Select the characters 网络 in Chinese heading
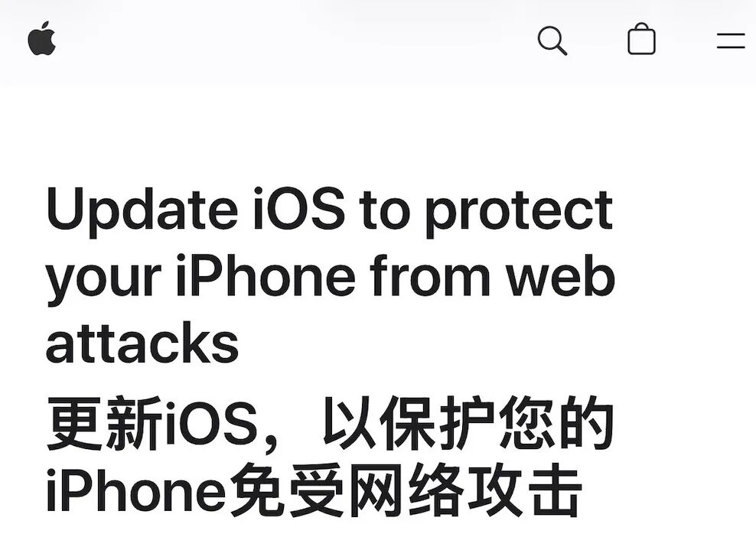756x560 pixels. pyautogui.click(x=406, y=490)
